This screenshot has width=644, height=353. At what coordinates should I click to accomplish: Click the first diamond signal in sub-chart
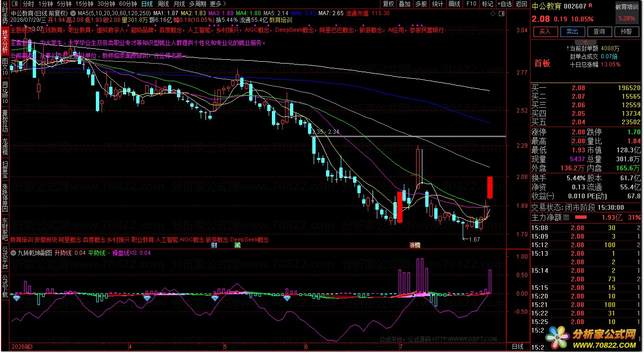coord(17,298)
